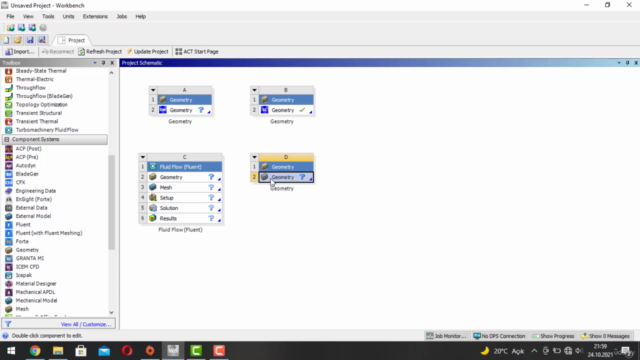Select GRANTA MI icon
The height and width of the screenshot is (360, 640).
tap(9, 258)
